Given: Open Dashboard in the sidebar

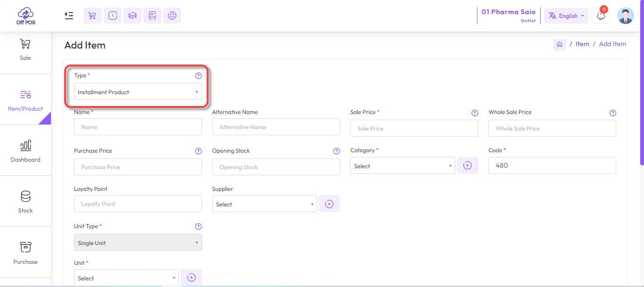Looking at the screenshot, I should pos(25,150).
